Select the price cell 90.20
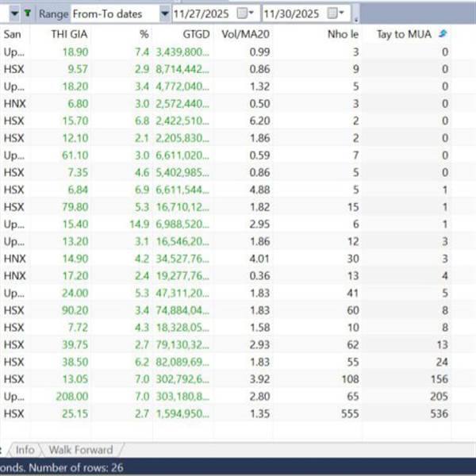Viewport: 476px width, 476px height. [x=75, y=310]
